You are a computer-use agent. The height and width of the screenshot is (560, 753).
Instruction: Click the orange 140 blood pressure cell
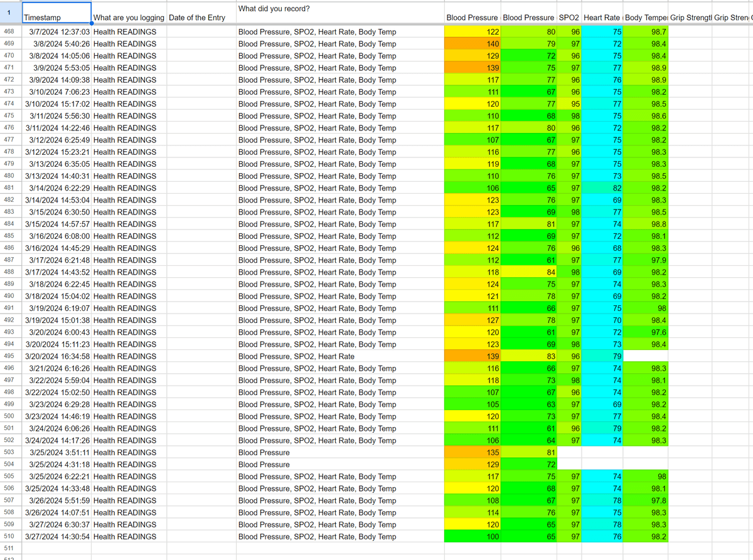[473, 44]
